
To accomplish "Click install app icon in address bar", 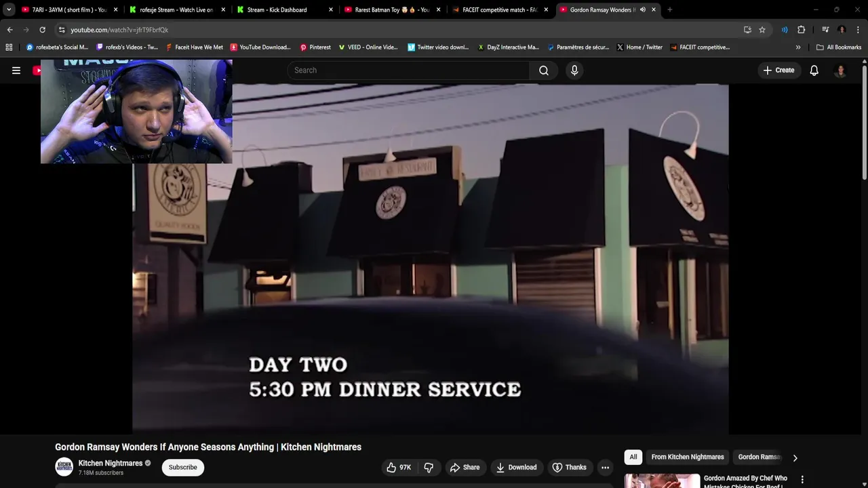I will pos(747,30).
